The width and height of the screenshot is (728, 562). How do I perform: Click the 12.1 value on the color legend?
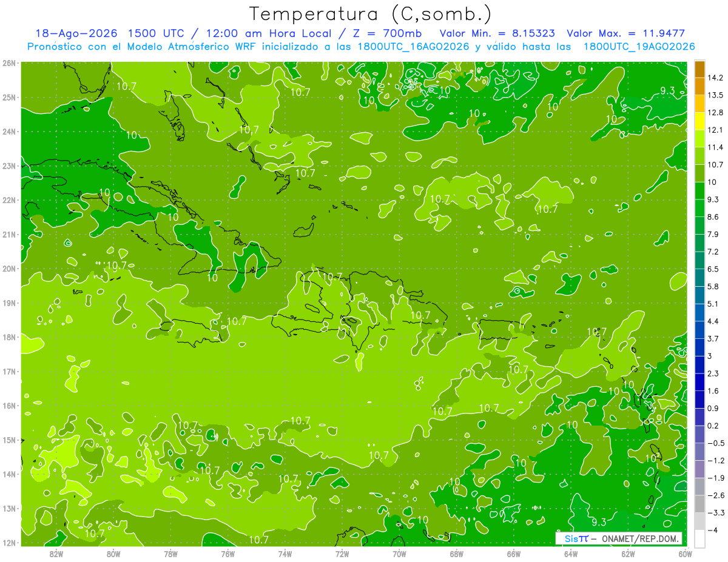click(x=715, y=130)
